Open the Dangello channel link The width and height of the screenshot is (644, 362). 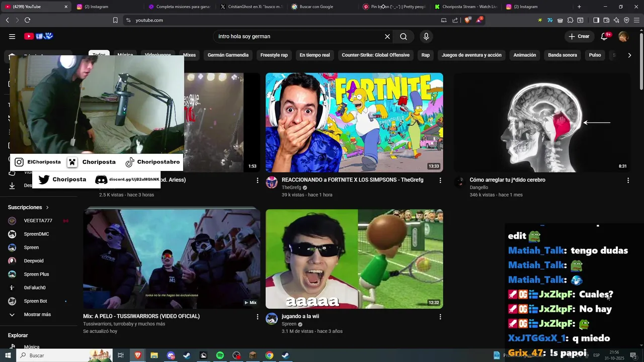point(479,188)
